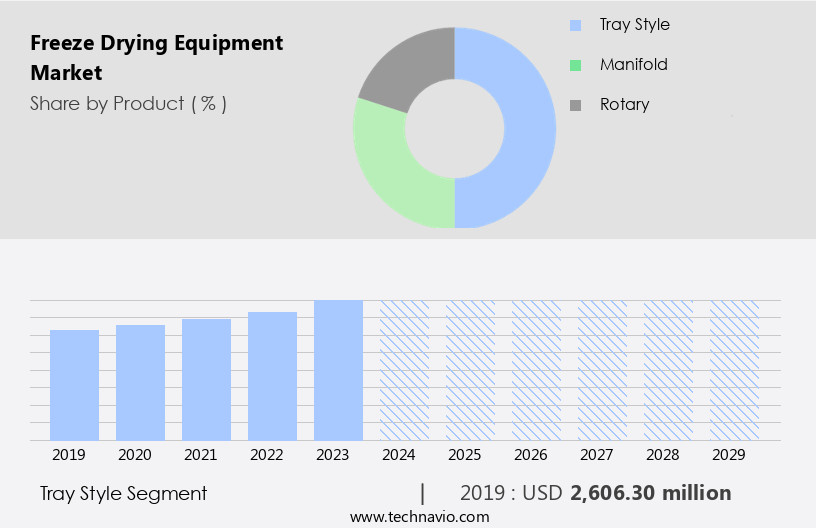Select the Manifold legend label
The image size is (816, 528).
point(633,65)
